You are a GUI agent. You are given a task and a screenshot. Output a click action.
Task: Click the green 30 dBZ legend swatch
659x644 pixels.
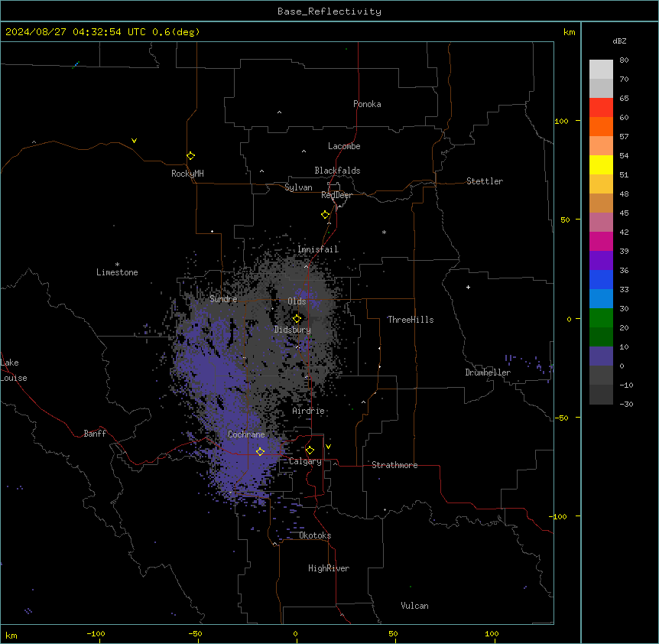pos(601,318)
